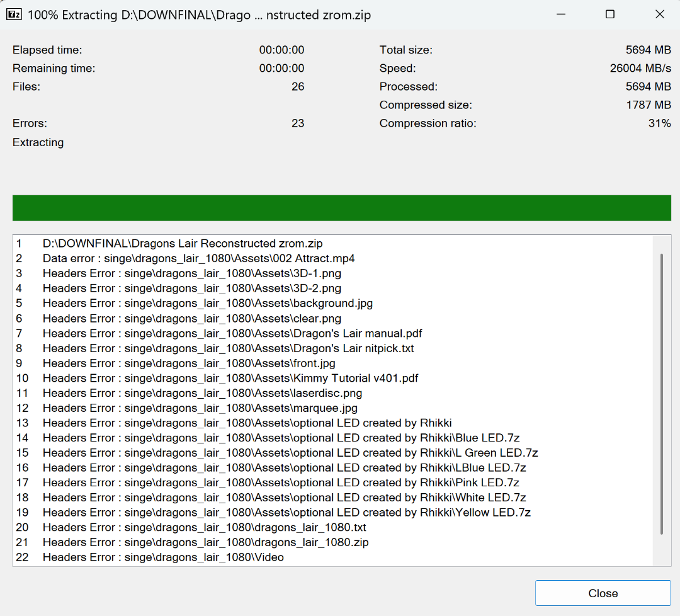Click the error list vertical scrollbar
The width and height of the screenshot is (680, 616).
[x=661, y=394]
